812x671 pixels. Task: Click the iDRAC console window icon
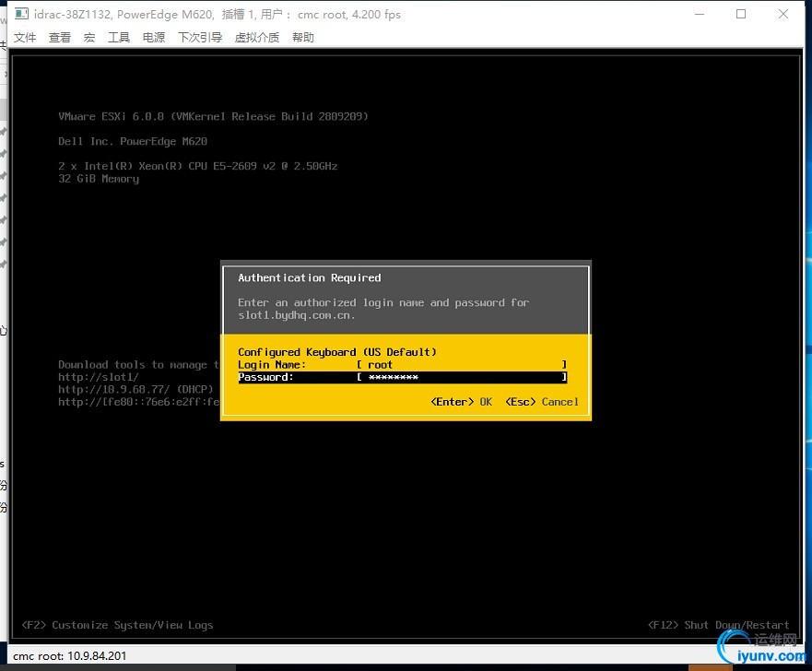[22, 14]
